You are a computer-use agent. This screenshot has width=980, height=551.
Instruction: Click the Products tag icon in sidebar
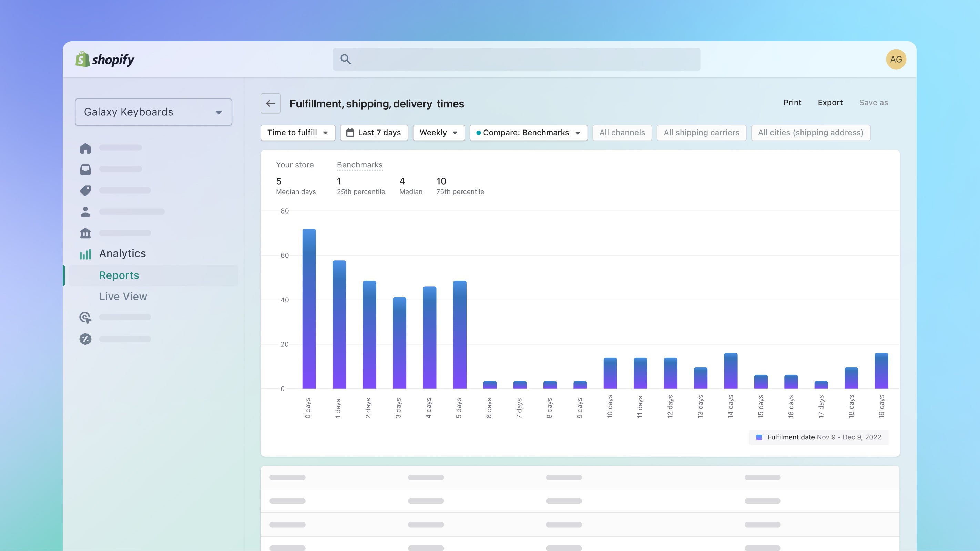85,190
